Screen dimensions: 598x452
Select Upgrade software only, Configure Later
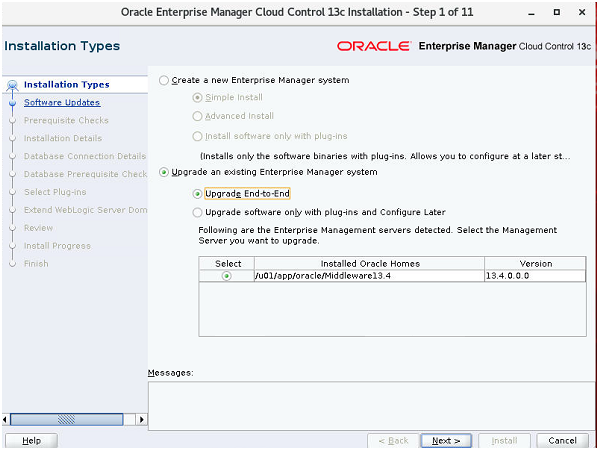197,212
